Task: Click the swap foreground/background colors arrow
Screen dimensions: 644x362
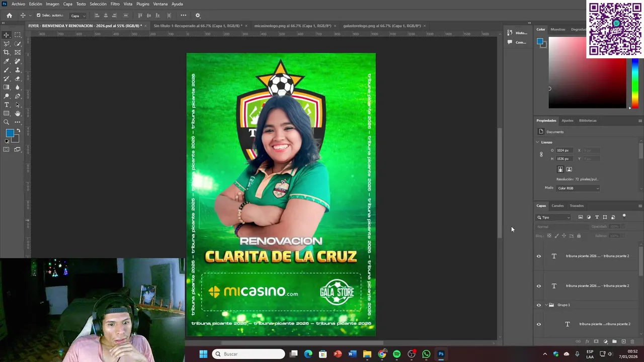Action: pos(18,131)
